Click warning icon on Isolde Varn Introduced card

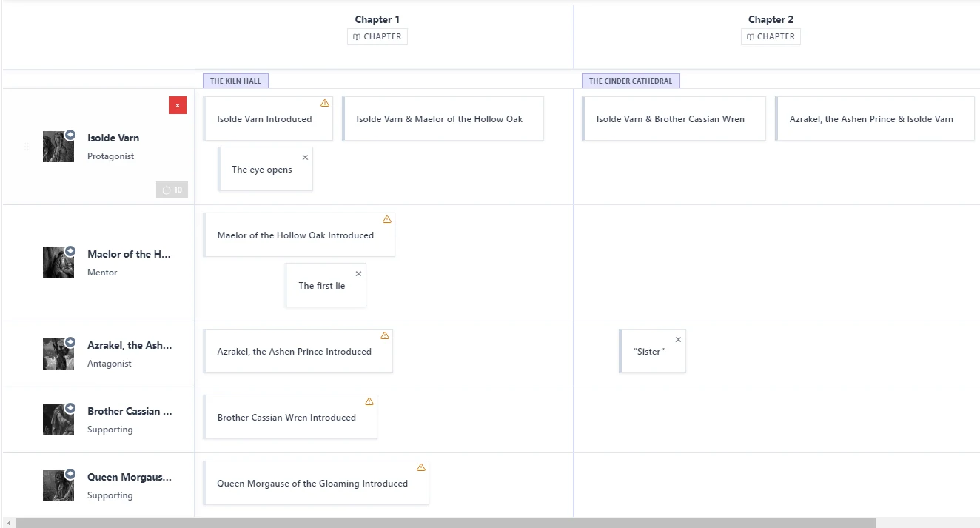pyautogui.click(x=324, y=103)
